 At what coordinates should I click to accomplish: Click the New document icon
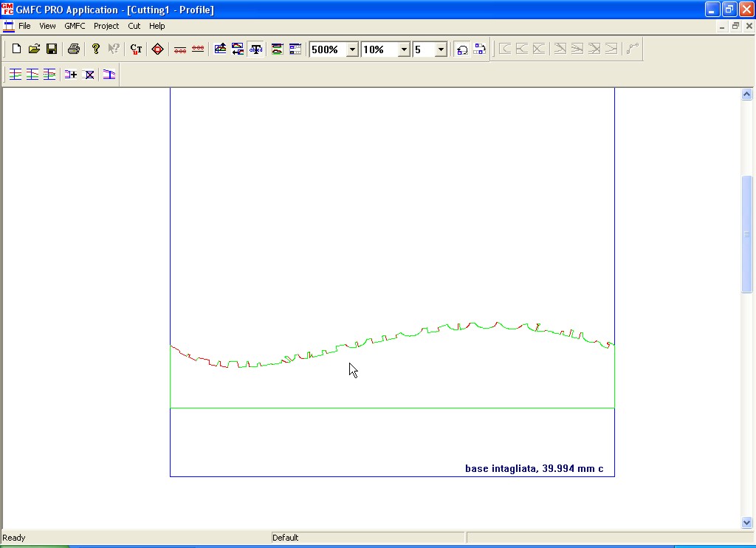click(16, 49)
